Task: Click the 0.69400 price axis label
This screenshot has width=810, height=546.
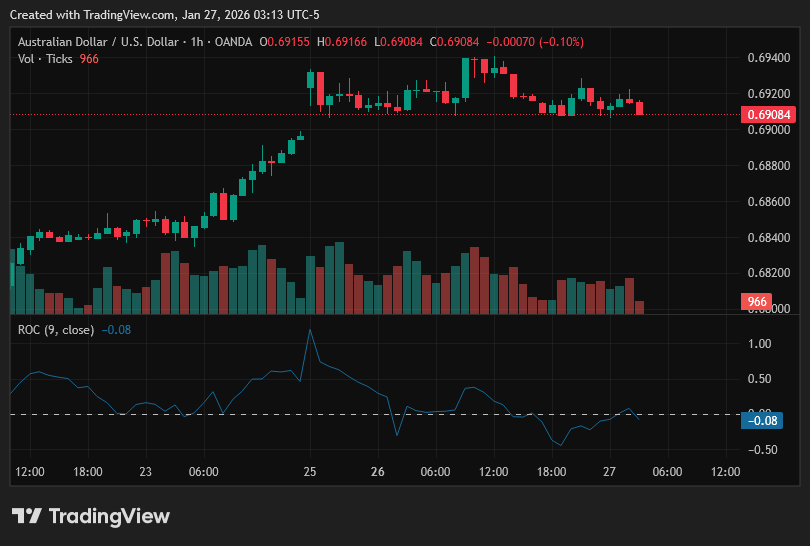Action: click(x=769, y=58)
